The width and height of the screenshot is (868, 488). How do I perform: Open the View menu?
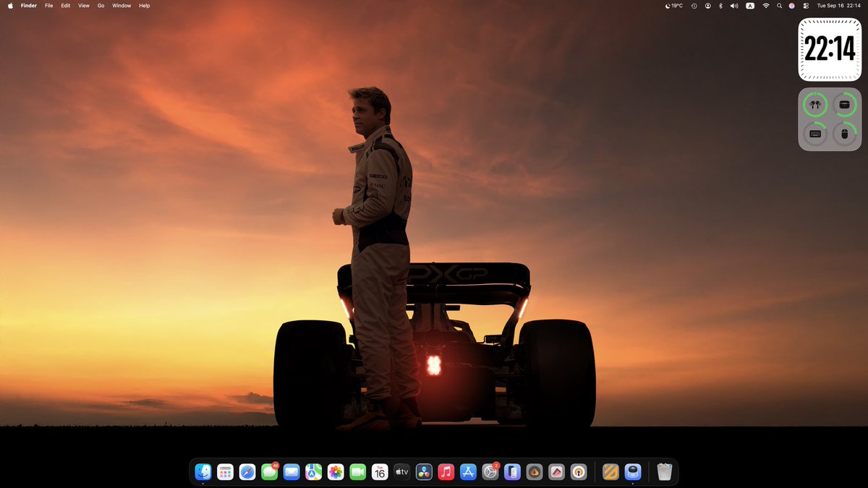(x=84, y=5)
